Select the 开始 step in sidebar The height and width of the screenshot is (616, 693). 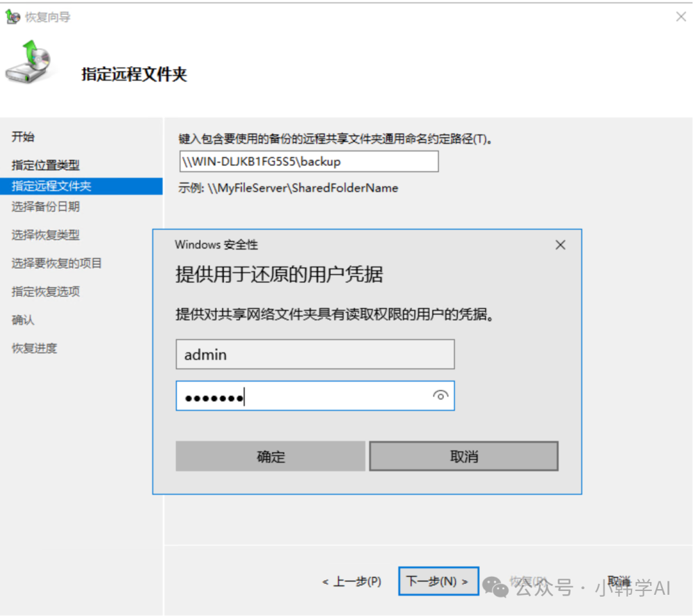pyautogui.click(x=23, y=137)
